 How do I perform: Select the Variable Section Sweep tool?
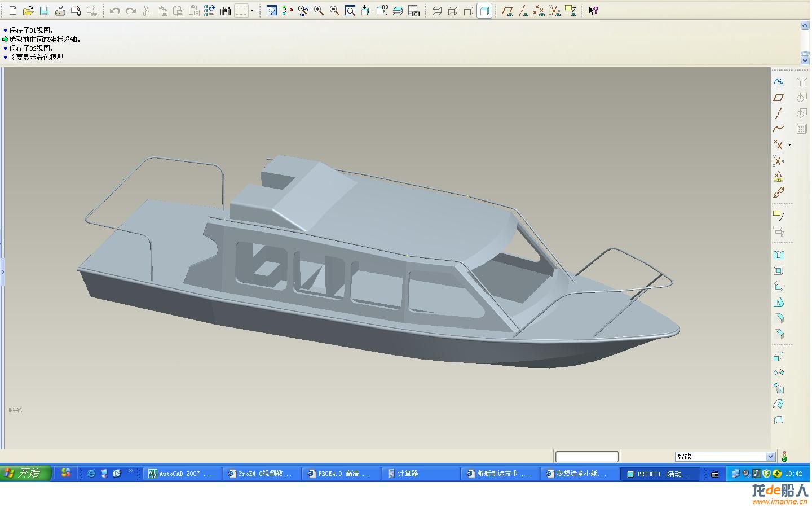click(779, 388)
